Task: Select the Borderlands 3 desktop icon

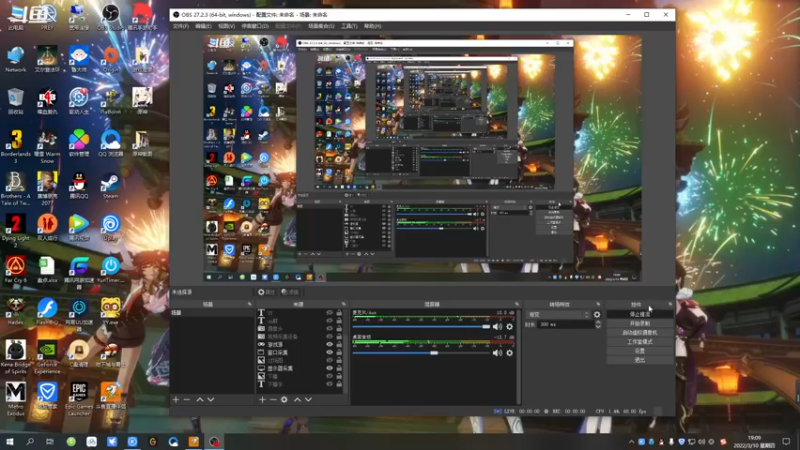Action: (15, 146)
